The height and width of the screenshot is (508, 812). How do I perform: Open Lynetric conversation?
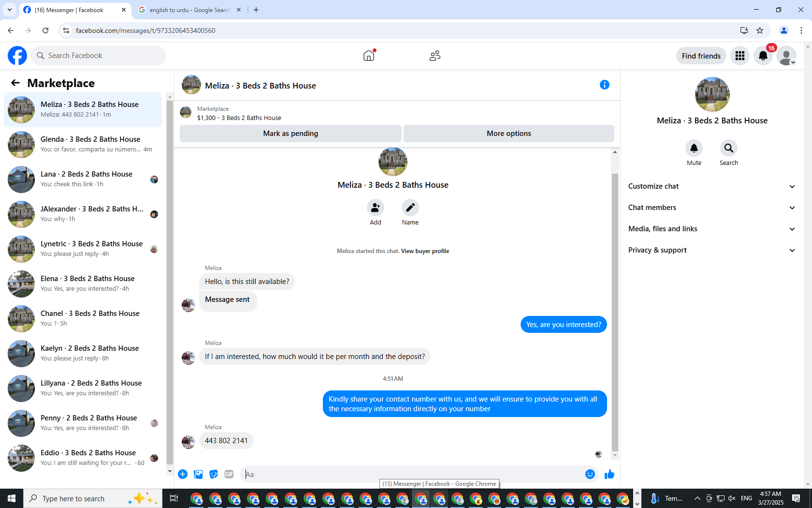pos(83,249)
